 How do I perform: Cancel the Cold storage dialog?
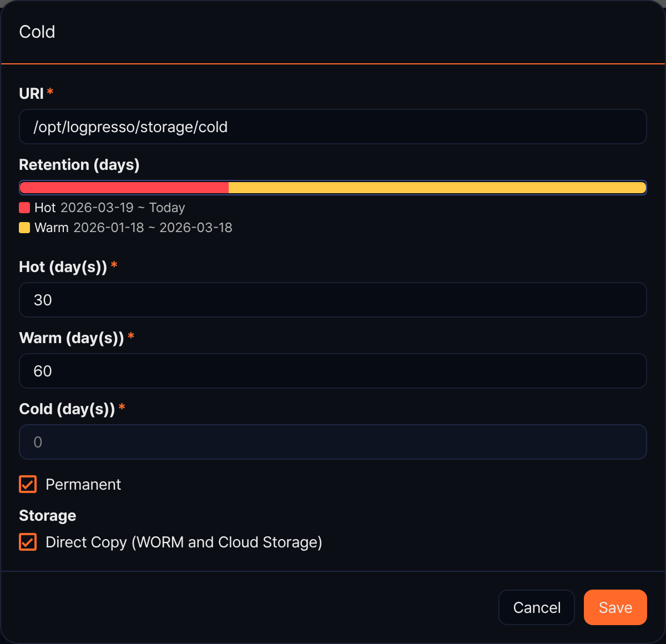pos(537,607)
